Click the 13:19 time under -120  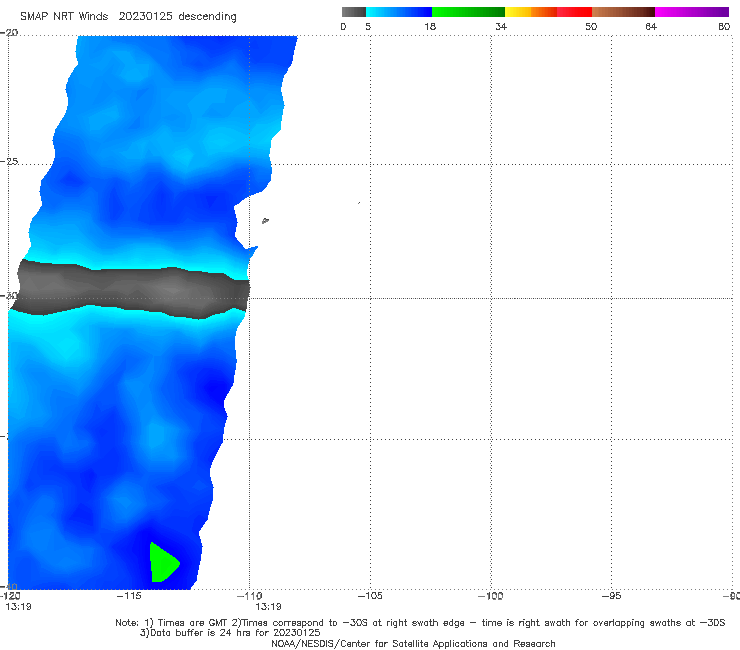pos(18,607)
